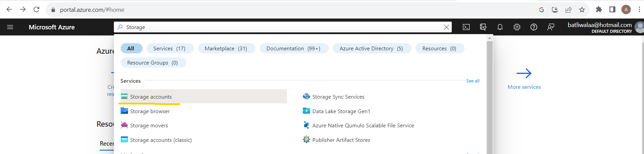
Task: Open the hamburger portal menu
Action: (10, 27)
